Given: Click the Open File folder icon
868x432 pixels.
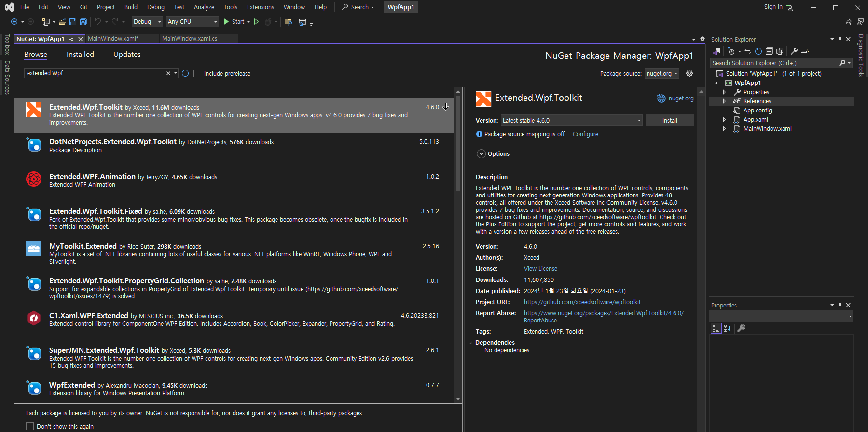Looking at the screenshot, I should (62, 22).
